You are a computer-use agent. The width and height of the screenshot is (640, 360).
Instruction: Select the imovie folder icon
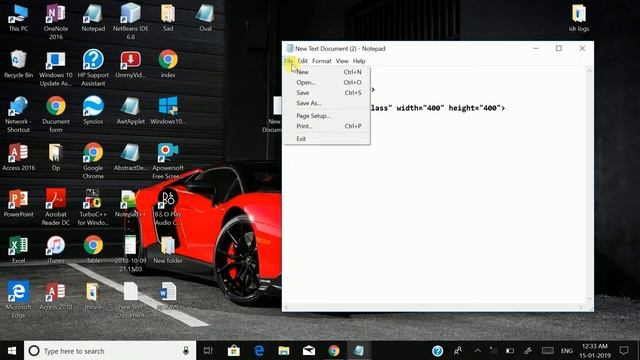click(x=93, y=296)
